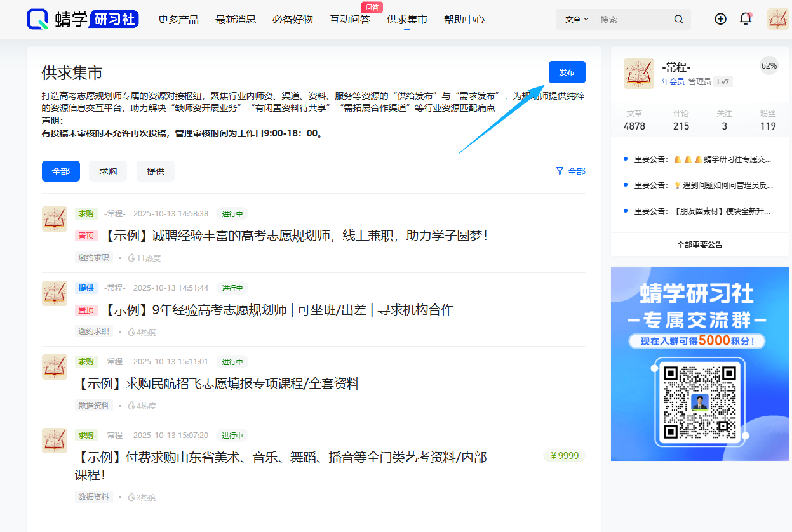Open the create post plus icon
The height and width of the screenshot is (532, 792).
[x=720, y=19]
